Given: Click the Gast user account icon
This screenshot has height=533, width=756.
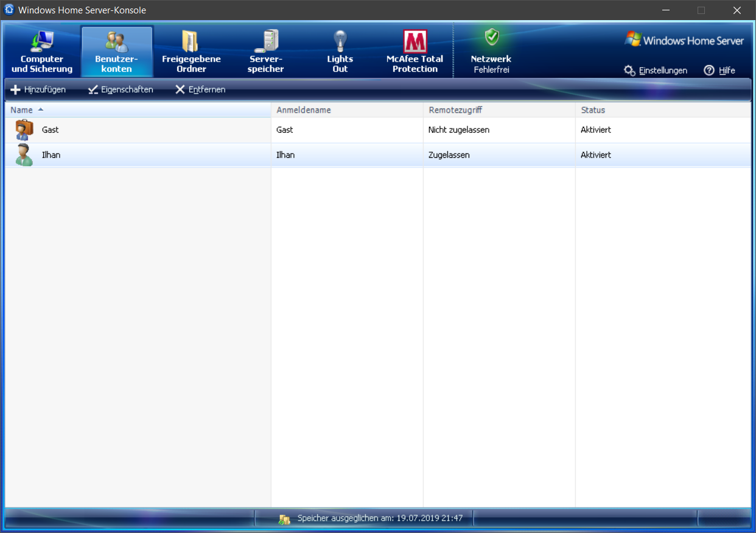Looking at the screenshot, I should pos(24,130).
